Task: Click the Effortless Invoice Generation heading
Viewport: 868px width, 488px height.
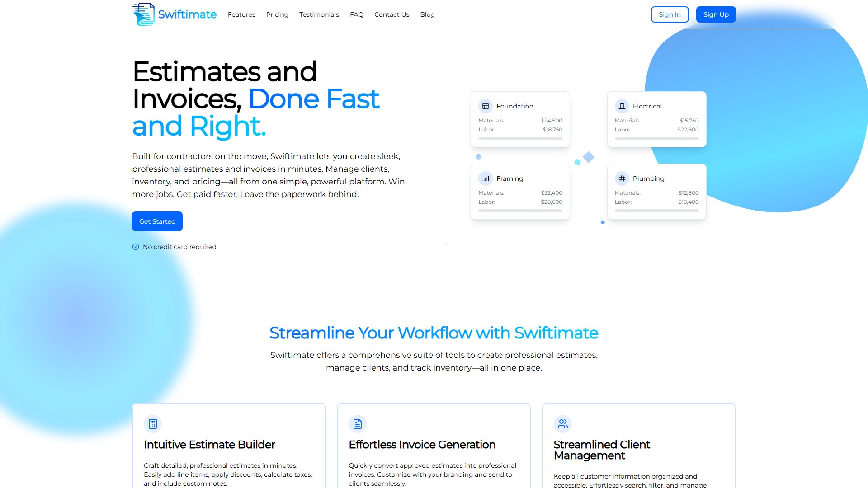Action: point(422,445)
